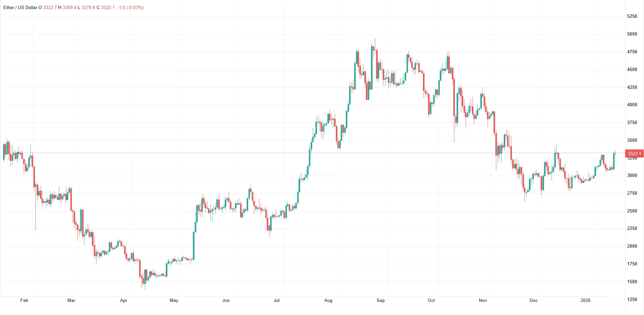
Task: Click the 4250 level on price scale
Action: 632,87
